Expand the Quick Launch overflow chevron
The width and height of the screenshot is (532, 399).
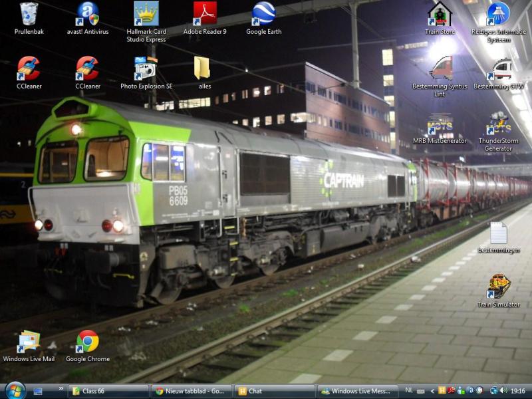pyautogui.click(x=61, y=389)
